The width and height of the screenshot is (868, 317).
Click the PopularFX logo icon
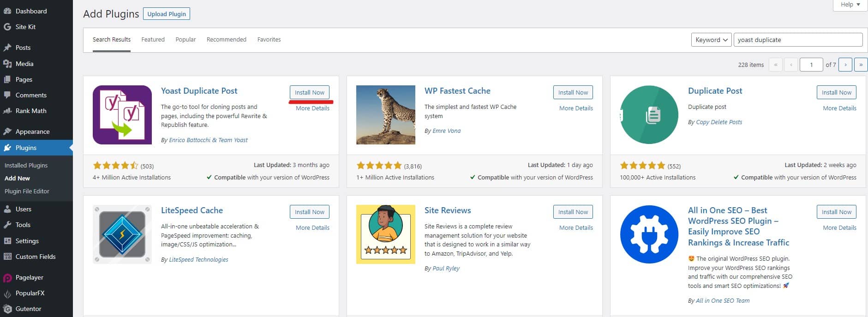tap(7, 293)
